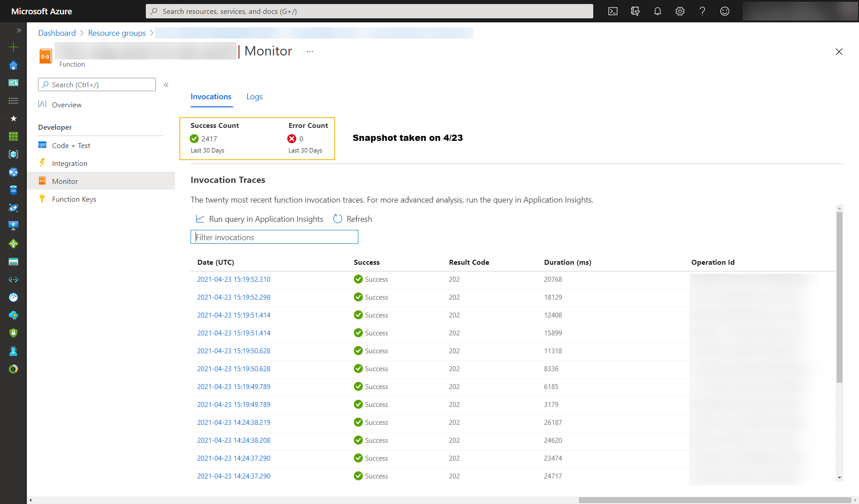Select SQL databases in the left sidebar
The width and height of the screenshot is (859, 504).
coord(13,190)
